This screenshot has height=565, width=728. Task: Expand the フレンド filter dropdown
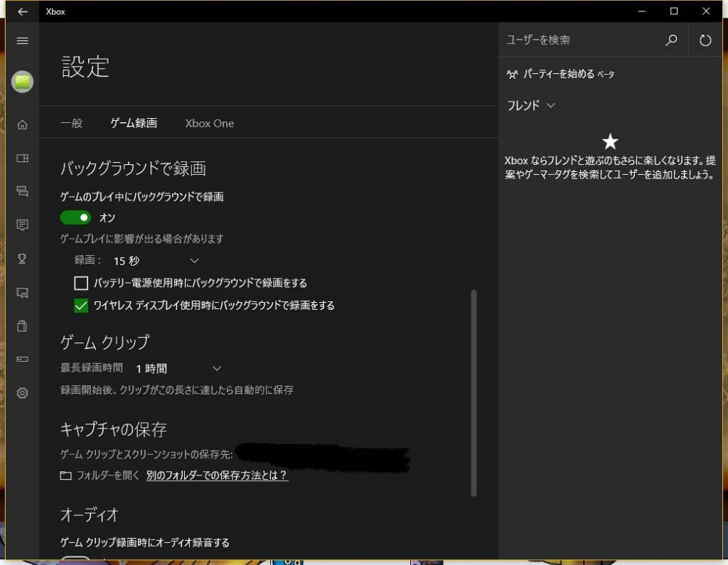pos(531,105)
